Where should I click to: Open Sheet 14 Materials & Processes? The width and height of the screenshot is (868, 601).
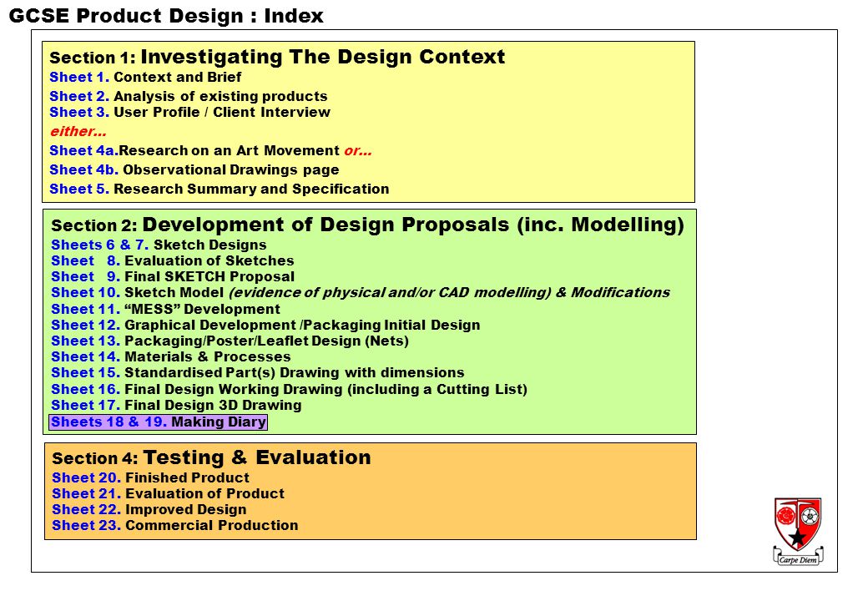point(171,357)
